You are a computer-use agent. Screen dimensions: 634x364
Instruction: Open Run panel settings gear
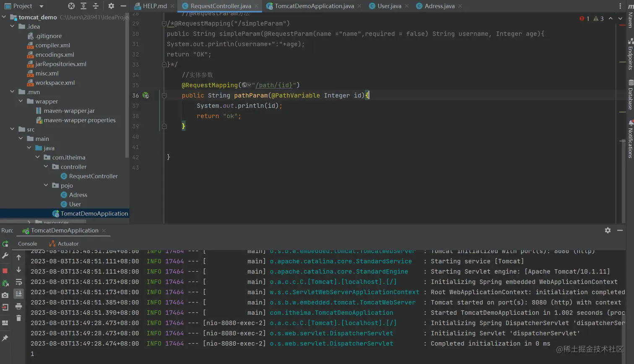pos(608,230)
